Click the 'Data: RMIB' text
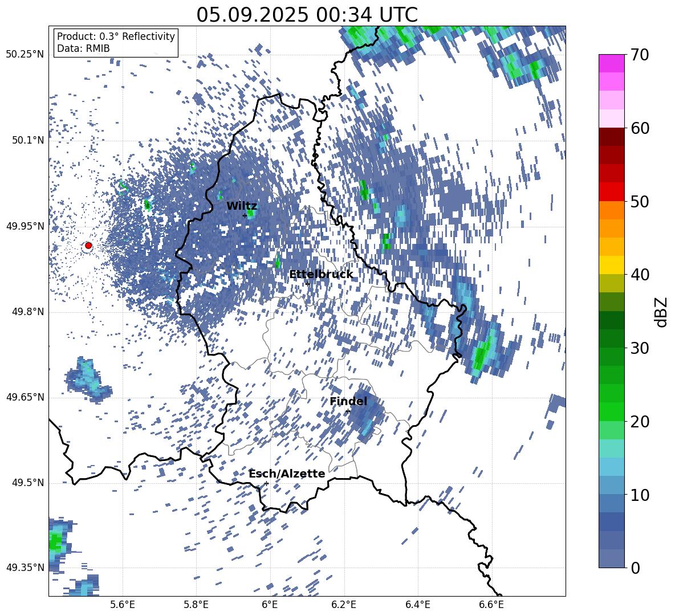675x616 pixels. point(83,48)
